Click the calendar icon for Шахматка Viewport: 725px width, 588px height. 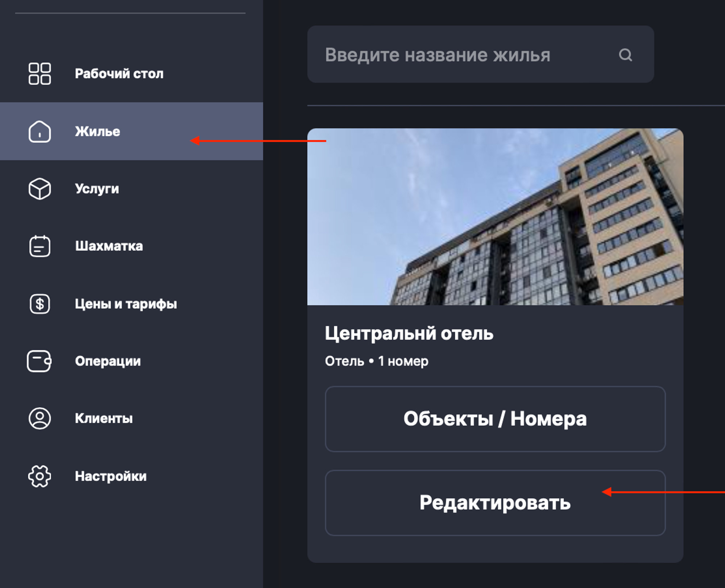[40, 246]
